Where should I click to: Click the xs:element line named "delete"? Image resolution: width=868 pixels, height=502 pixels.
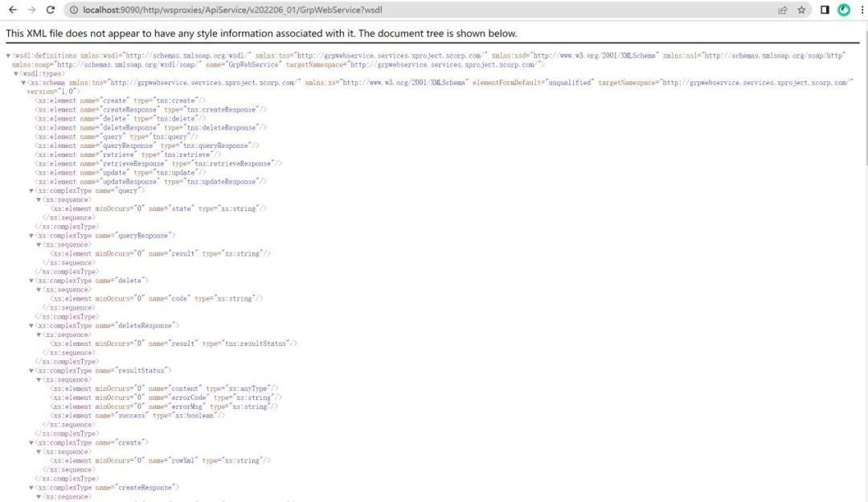point(120,118)
